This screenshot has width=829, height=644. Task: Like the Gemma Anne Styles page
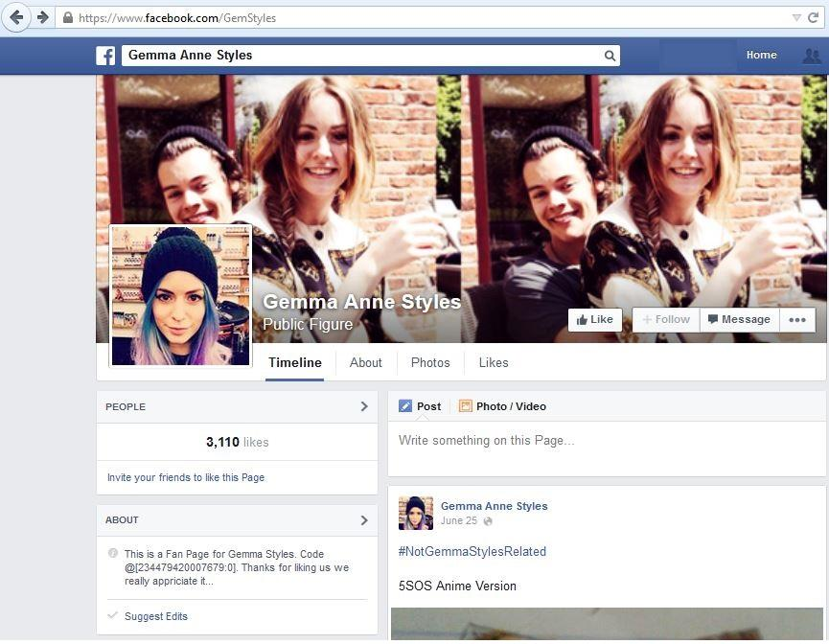pos(595,320)
